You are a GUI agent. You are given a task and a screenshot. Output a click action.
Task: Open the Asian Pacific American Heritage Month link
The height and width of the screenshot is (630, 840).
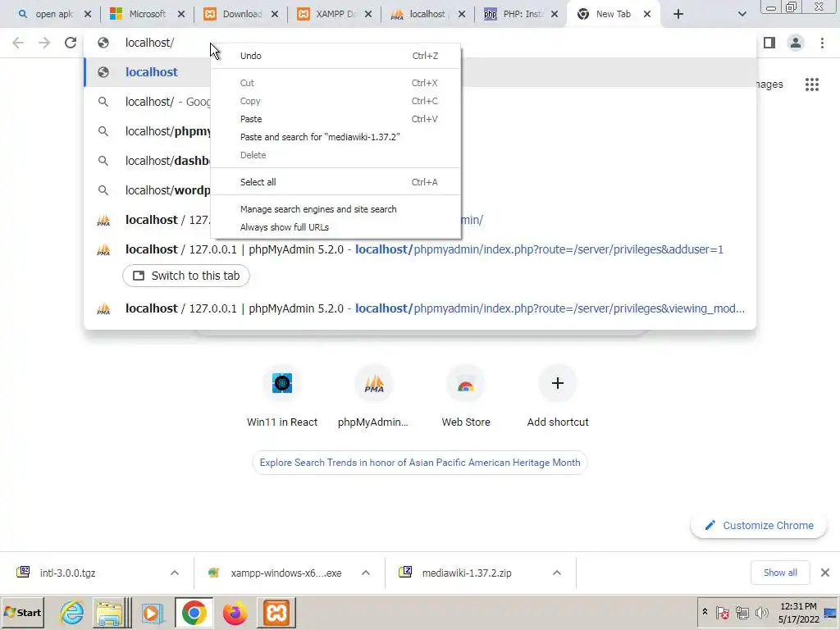coord(420,463)
